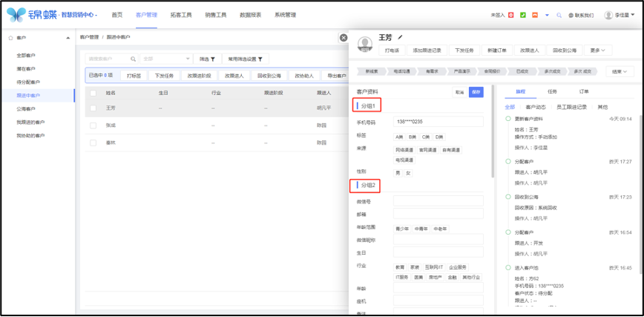Open 公海客户 in the sidebar
The width and height of the screenshot is (644, 317).
[x=25, y=109]
